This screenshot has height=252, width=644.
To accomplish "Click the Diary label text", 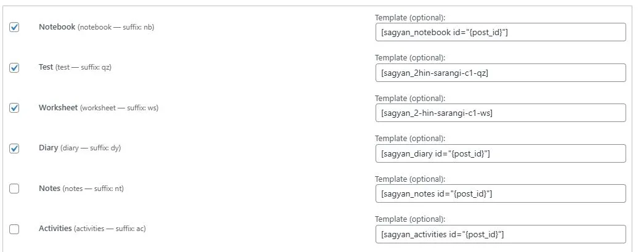I will coord(49,148).
